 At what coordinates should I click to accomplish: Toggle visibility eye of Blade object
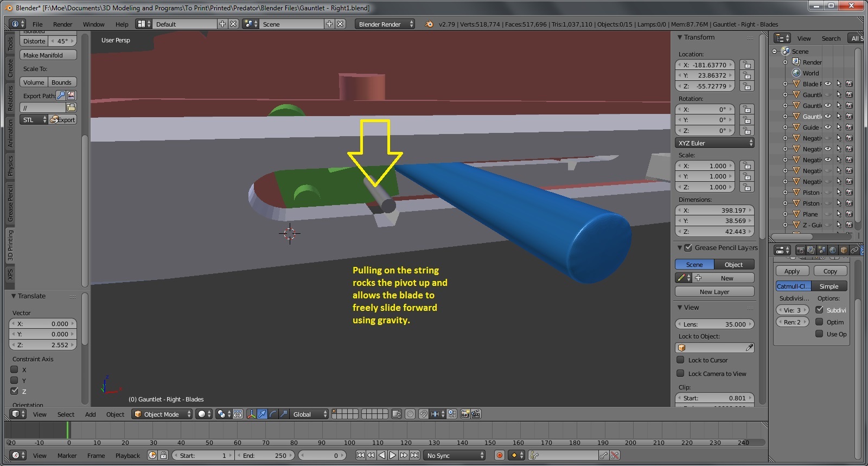point(828,84)
